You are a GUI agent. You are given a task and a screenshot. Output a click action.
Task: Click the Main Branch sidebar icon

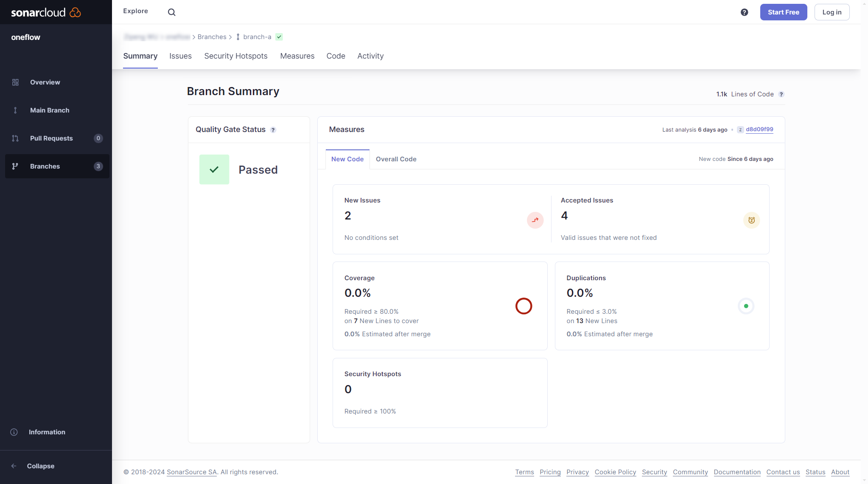15,110
